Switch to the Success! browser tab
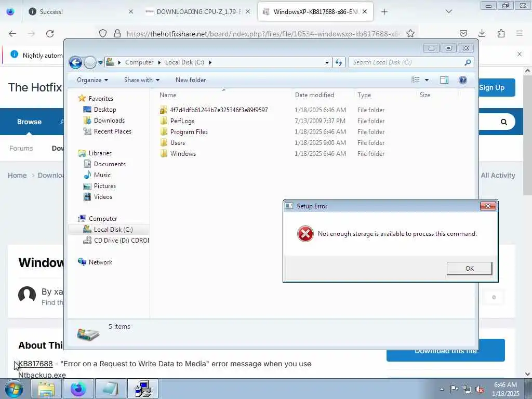 point(81,11)
